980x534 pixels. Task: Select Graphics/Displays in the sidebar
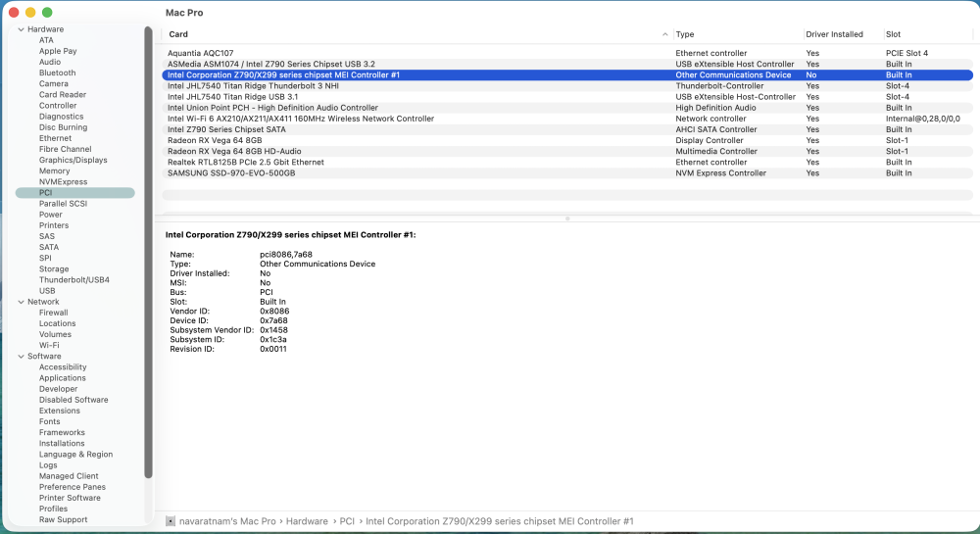(73, 160)
